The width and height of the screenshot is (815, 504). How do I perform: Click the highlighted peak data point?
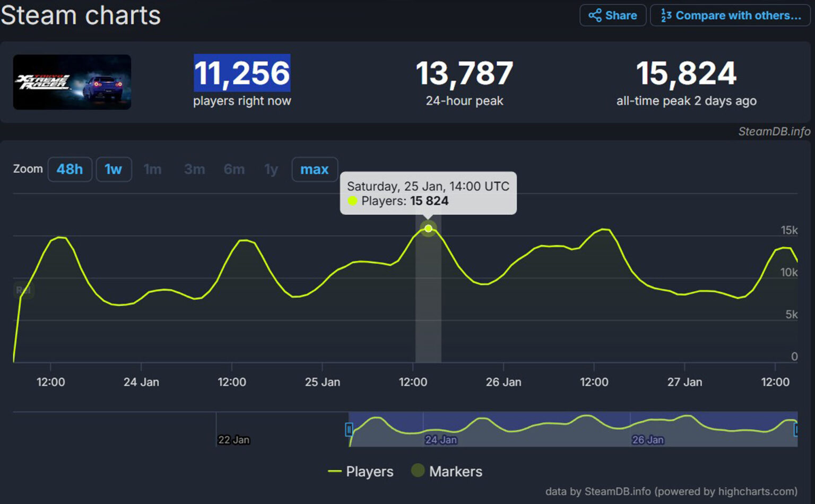(x=428, y=229)
